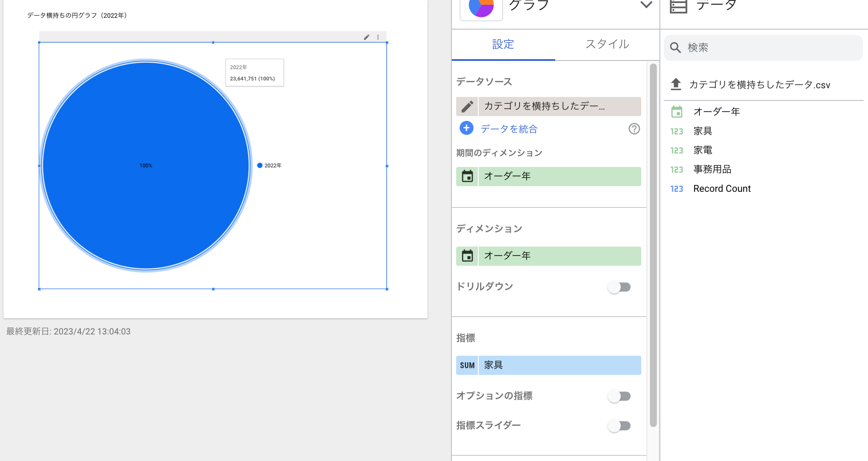Click the settings panel vertical scrollbar
The height and width of the screenshot is (461, 868).
653,245
